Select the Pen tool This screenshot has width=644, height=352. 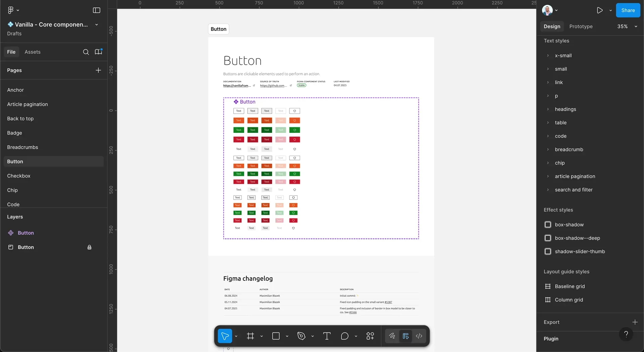point(301,336)
